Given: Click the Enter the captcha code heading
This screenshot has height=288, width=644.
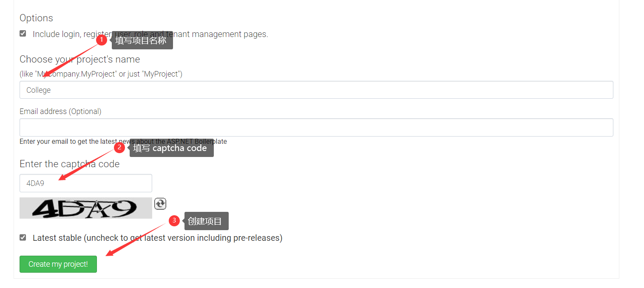Looking at the screenshot, I should click(69, 164).
